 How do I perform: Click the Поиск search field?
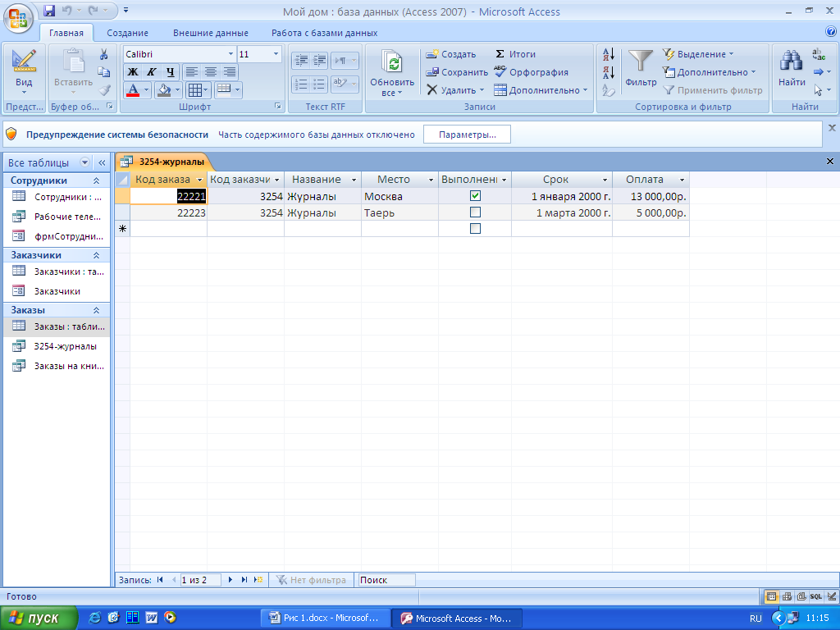(387, 580)
